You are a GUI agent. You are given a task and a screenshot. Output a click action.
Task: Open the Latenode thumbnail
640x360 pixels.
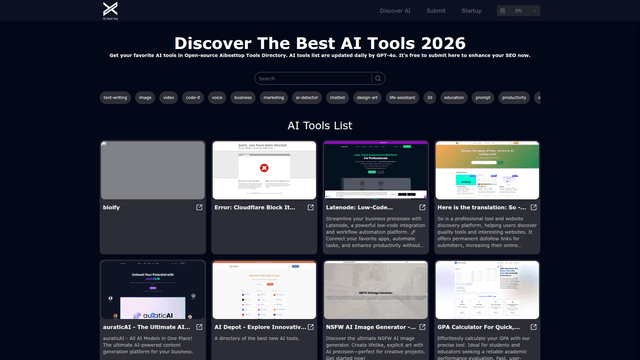pos(376,170)
